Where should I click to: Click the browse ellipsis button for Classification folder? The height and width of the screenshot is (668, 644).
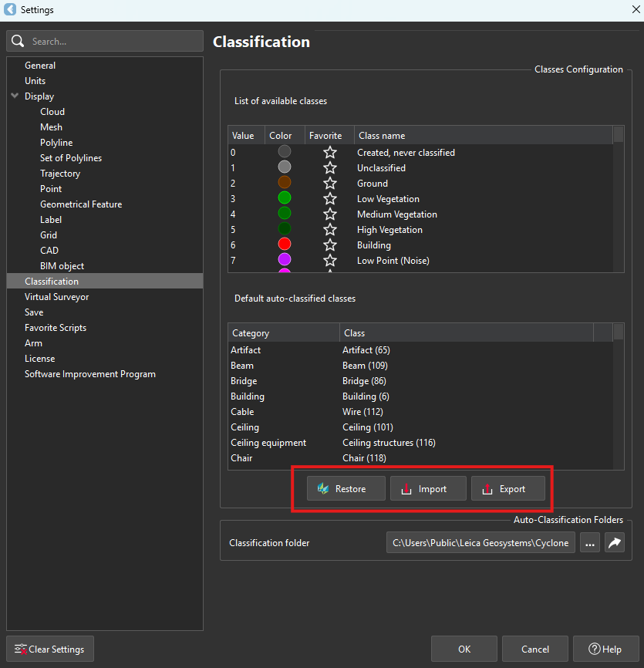[590, 543]
